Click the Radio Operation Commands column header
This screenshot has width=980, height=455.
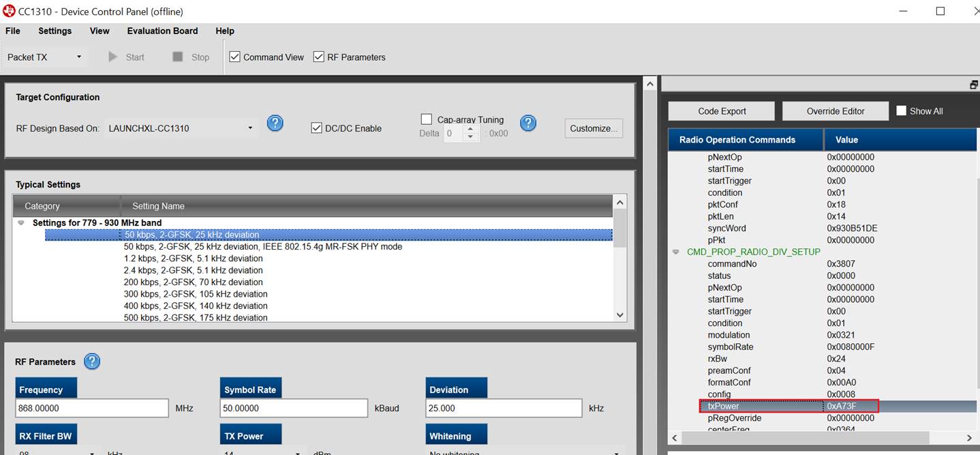click(746, 140)
